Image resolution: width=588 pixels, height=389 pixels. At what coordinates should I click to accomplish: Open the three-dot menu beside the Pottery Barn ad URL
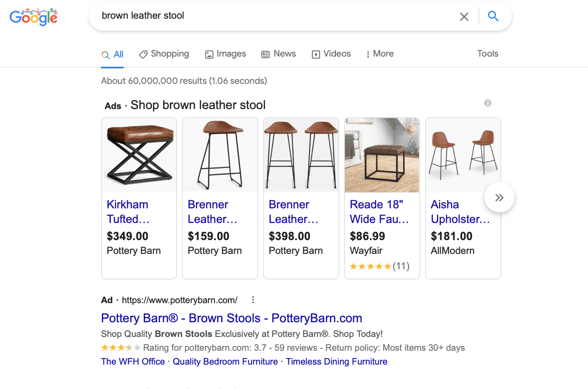[253, 300]
